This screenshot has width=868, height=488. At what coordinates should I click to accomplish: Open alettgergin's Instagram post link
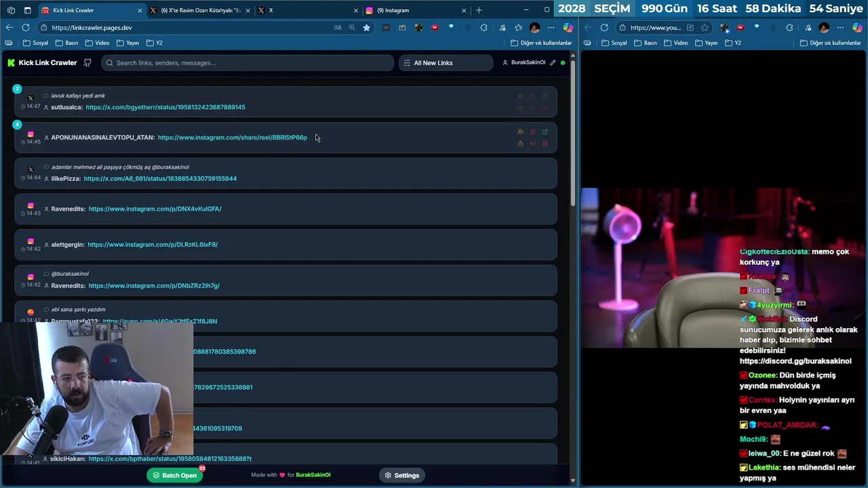click(x=153, y=245)
